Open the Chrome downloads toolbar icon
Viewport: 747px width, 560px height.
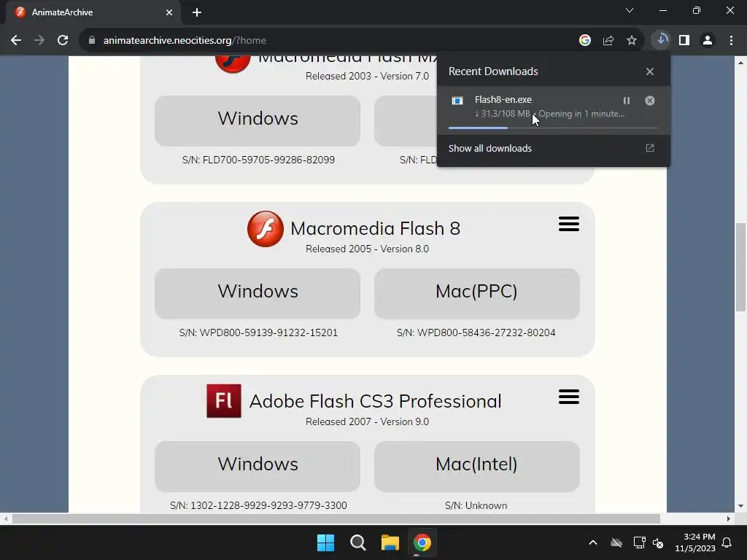[661, 40]
